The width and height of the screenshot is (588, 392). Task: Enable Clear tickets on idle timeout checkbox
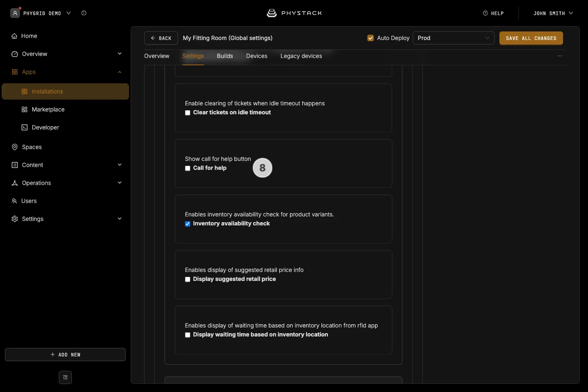click(x=187, y=113)
